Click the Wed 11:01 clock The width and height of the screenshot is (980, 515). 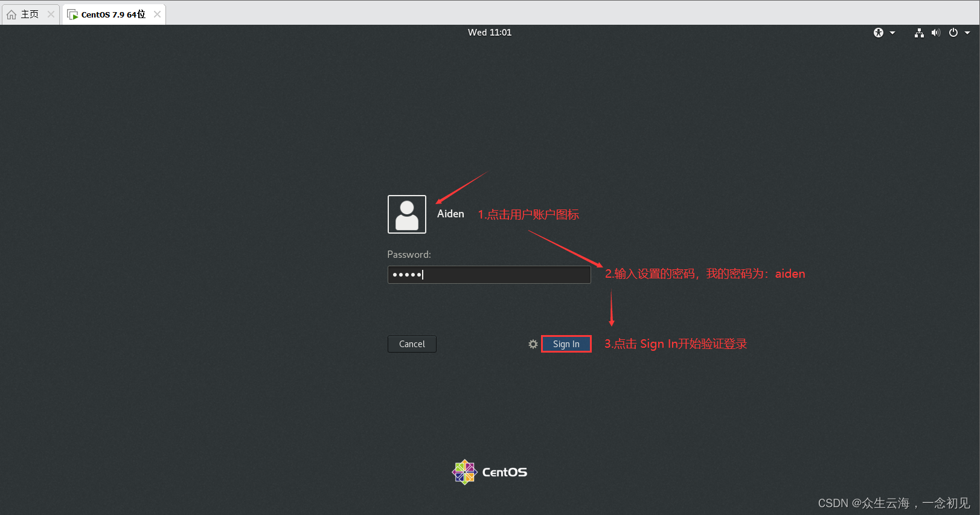coord(490,33)
